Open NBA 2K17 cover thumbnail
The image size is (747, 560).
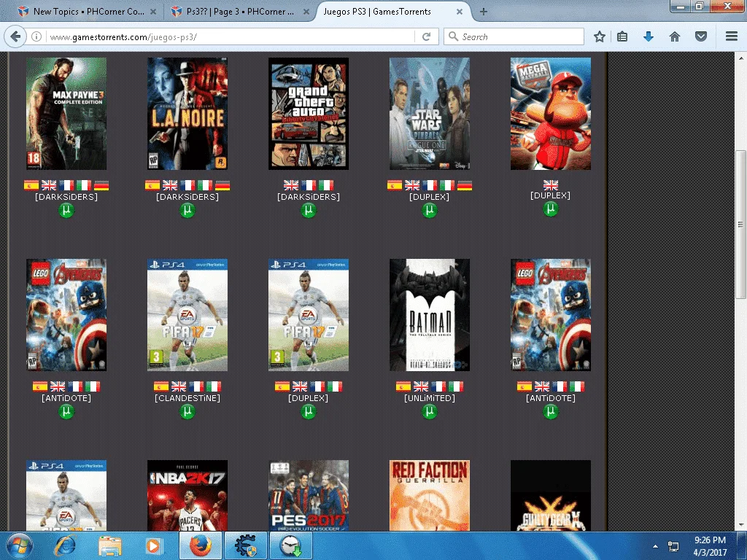(187, 495)
